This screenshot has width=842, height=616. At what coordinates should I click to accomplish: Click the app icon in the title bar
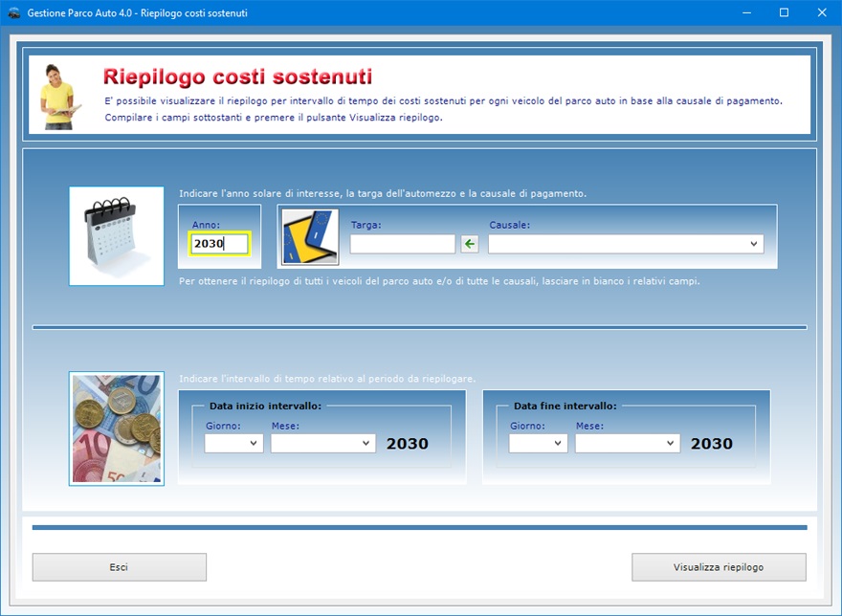14,12
